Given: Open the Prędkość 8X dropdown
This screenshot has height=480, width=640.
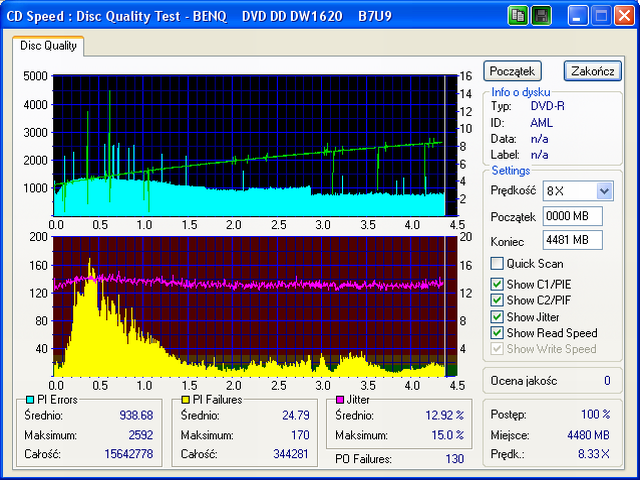Looking at the screenshot, I should 604,191.
